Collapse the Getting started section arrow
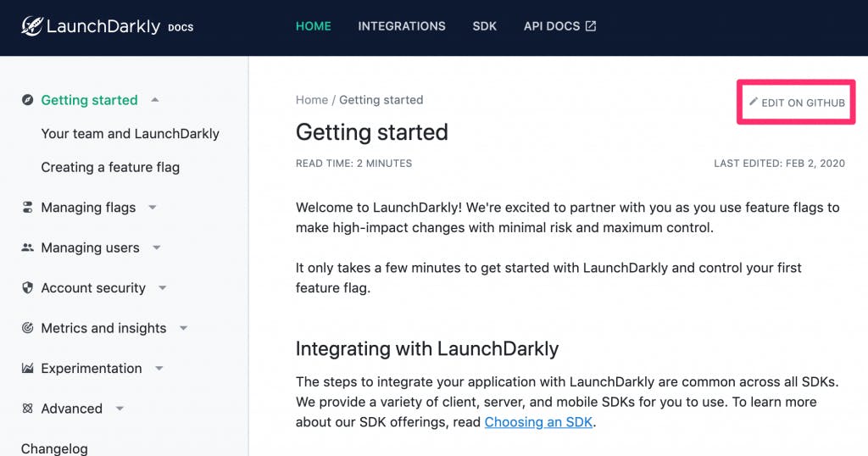Screen dimensions: 868x456 155,100
